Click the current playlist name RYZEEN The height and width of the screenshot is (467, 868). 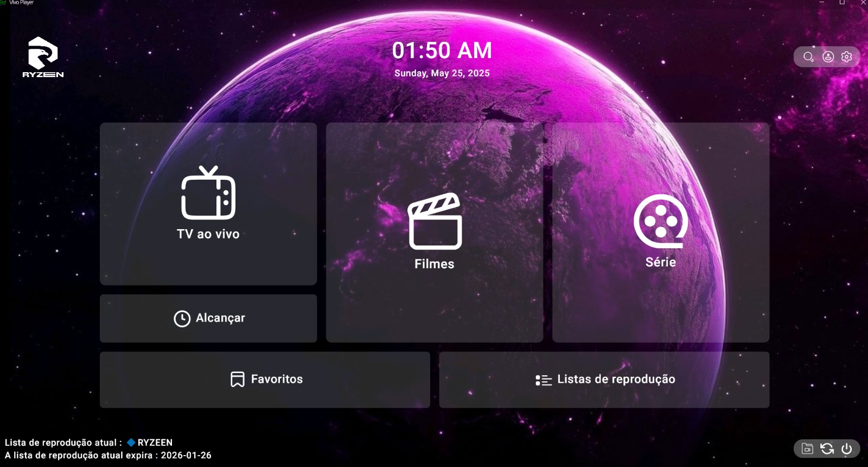[155, 443]
